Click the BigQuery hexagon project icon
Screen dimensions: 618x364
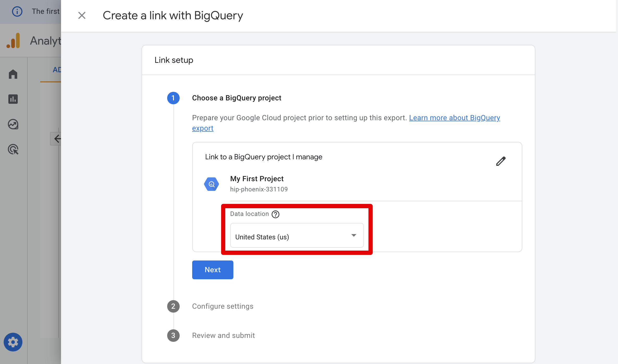[x=211, y=184]
